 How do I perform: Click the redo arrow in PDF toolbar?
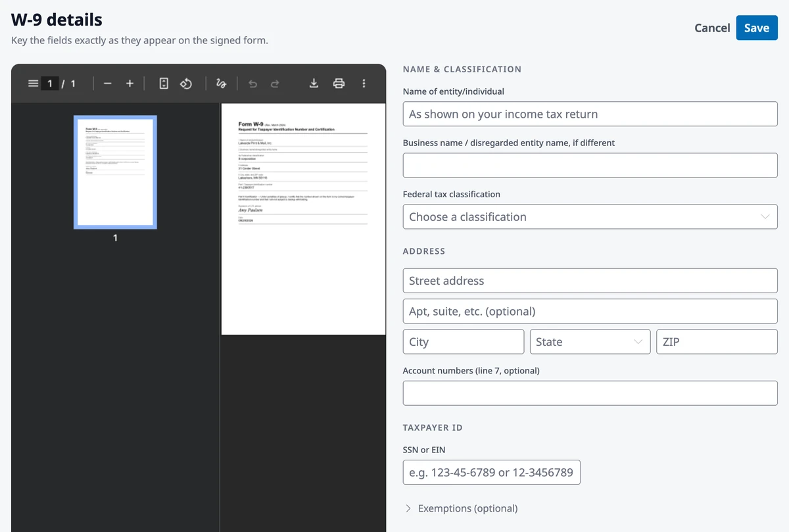point(275,84)
